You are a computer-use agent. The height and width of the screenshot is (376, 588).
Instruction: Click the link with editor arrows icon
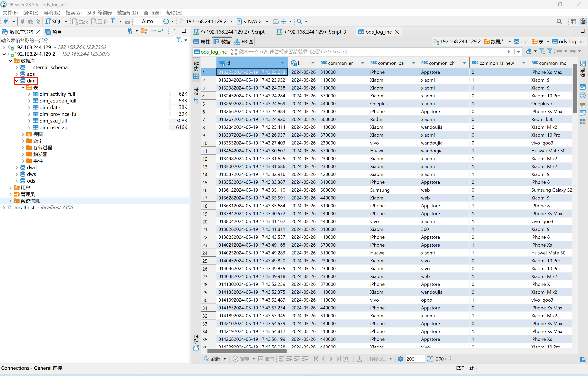160,31
